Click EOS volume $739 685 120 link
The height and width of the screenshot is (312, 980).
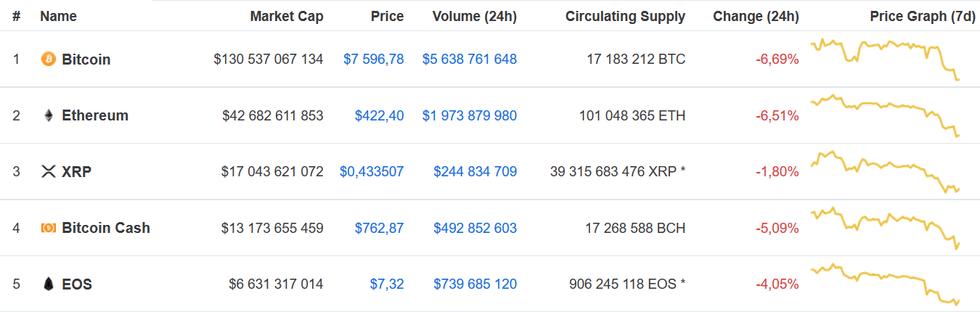click(475, 284)
